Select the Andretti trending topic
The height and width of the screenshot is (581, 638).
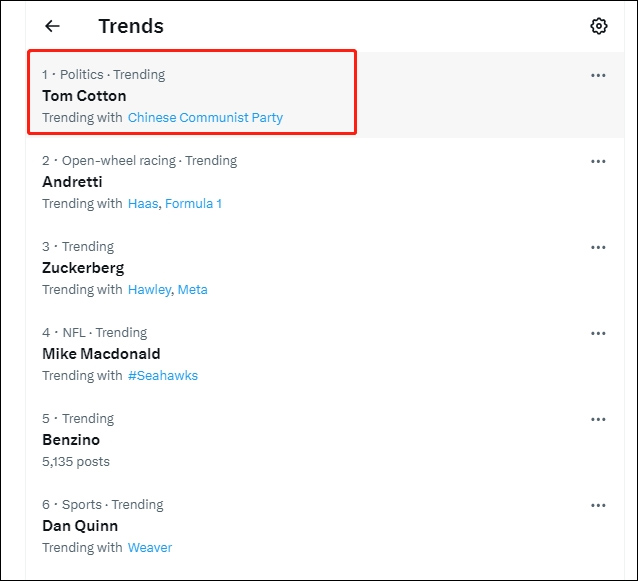click(325, 181)
